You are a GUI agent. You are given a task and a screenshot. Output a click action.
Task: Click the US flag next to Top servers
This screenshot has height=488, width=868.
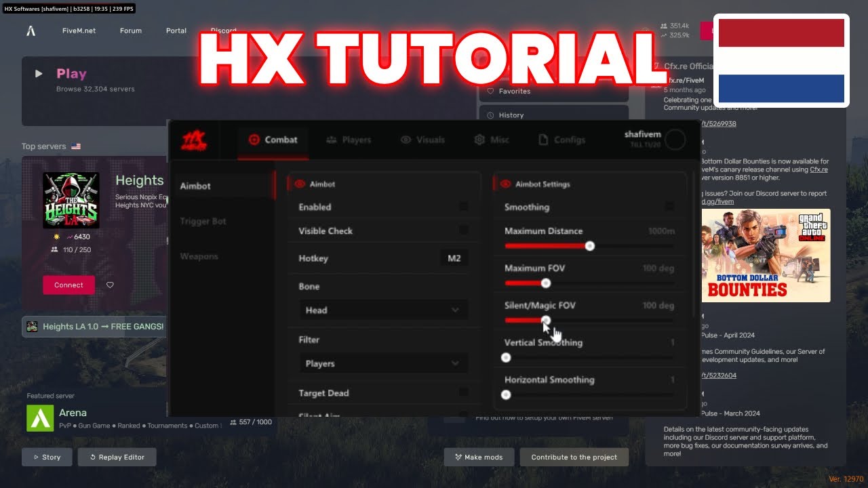click(76, 146)
